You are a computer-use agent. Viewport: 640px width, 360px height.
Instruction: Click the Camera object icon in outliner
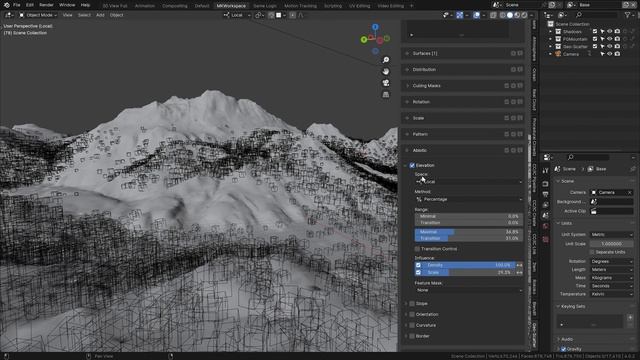(558, 54)
